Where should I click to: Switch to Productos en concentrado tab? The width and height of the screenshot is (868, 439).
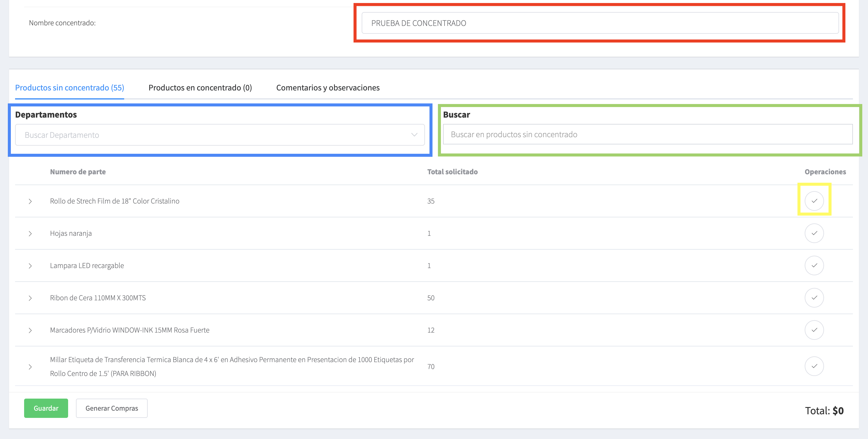click(x=200, y=88)
